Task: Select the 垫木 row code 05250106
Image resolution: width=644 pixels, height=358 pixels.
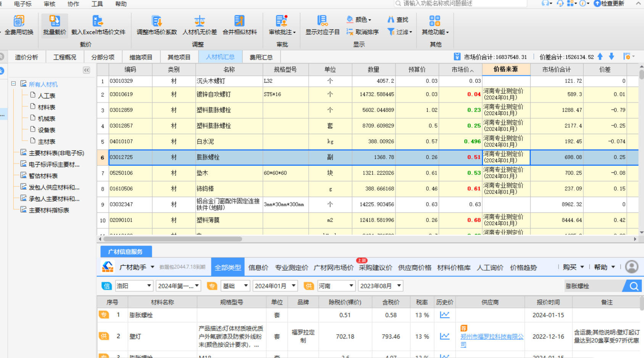Action: pos(130,173)
